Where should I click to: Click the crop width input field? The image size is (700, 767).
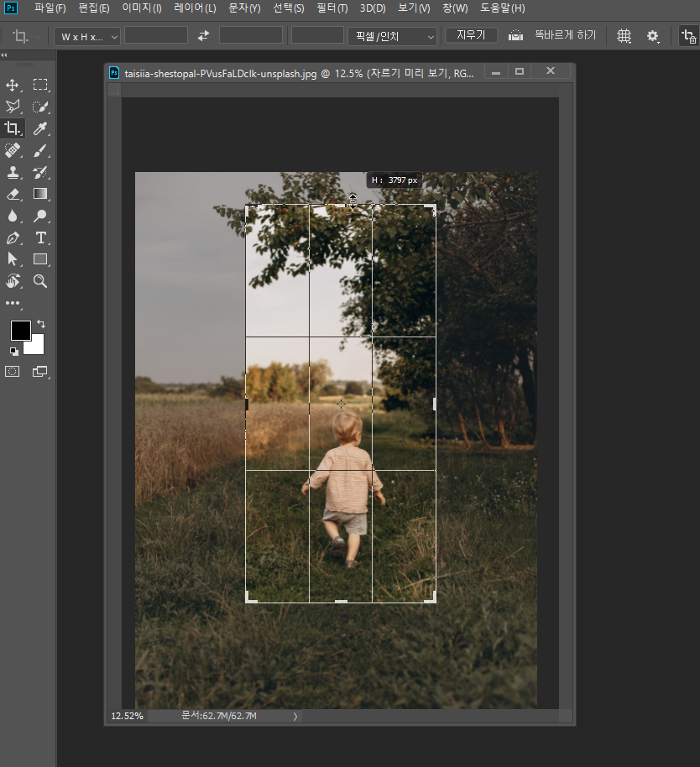[156, 36]
